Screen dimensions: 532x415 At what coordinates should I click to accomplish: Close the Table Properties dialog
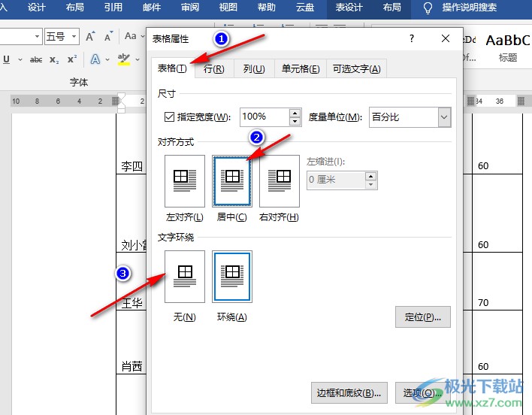point(446,38)
